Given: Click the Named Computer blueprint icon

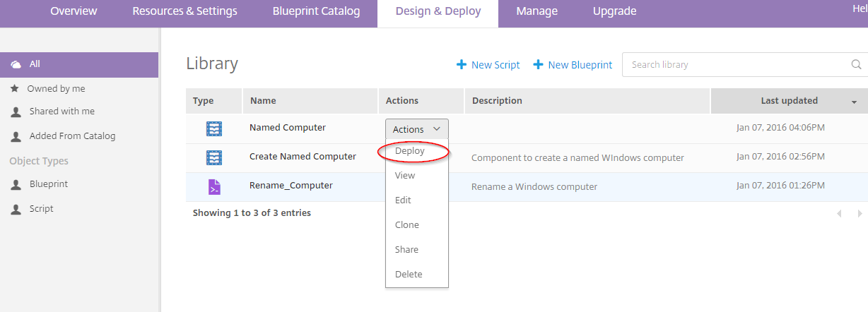Looking at the screenshot, I should coord(213,128).
